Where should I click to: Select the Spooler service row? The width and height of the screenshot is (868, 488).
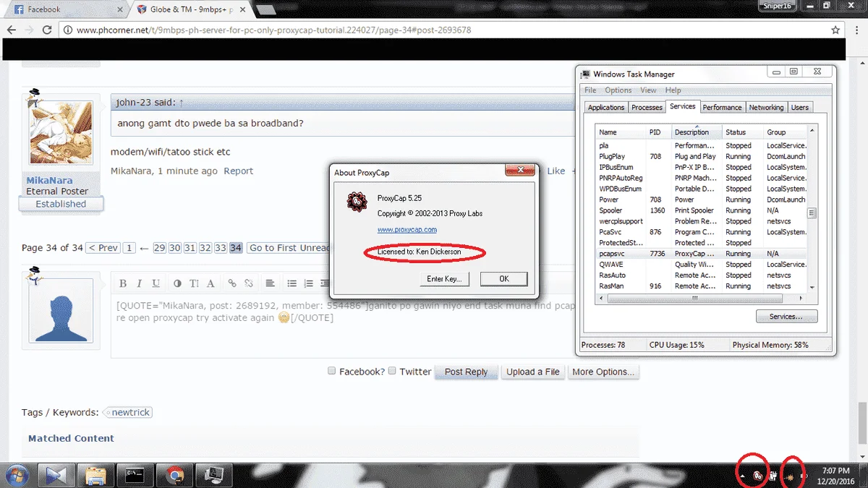click(701, 210)
